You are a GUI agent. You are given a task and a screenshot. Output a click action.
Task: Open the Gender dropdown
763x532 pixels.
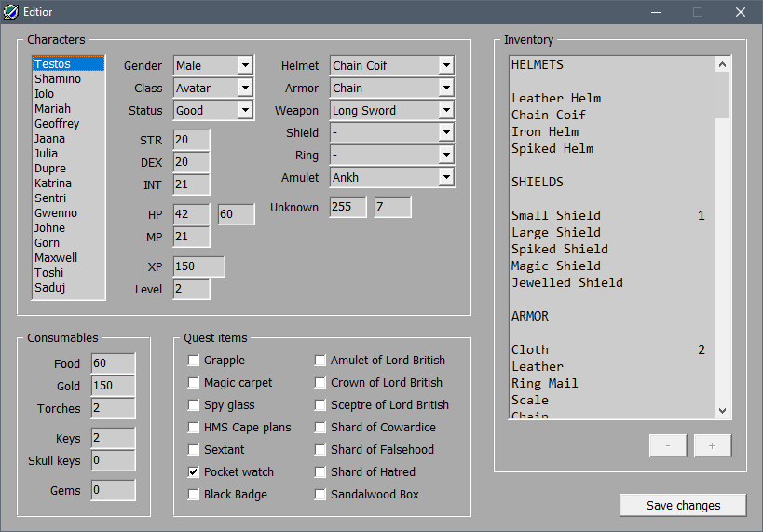point(245,65)
